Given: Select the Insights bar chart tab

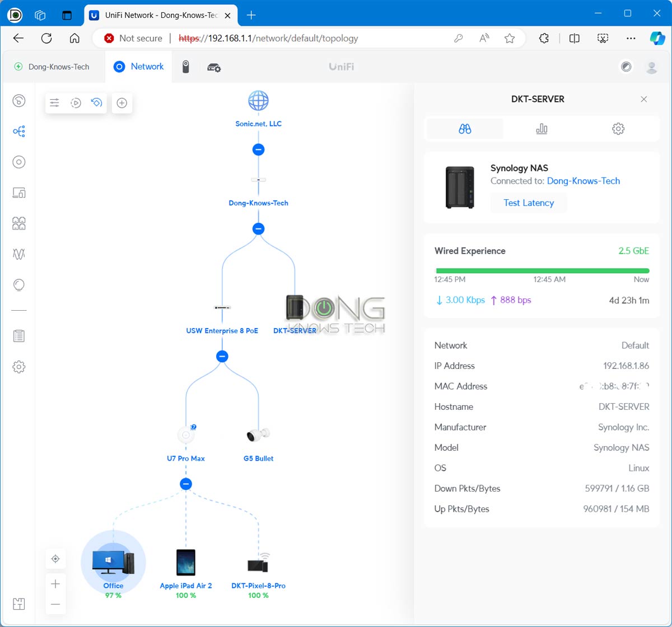Looking at the screenshot, I should (542, 129).
